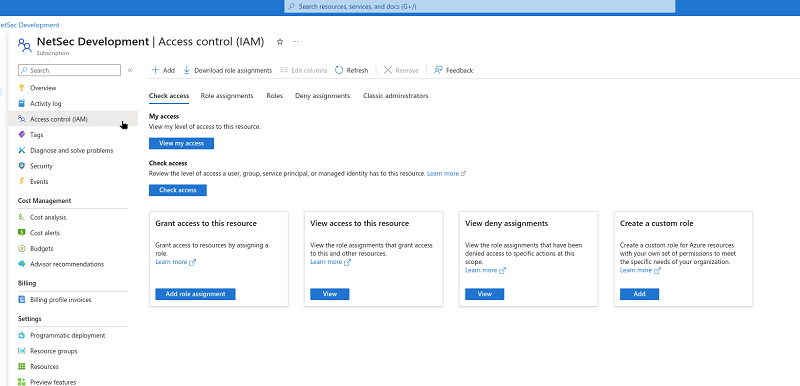Refresh the access control page
The height and width of the screenshot is (386, 800).
click(x=352, y=70)
